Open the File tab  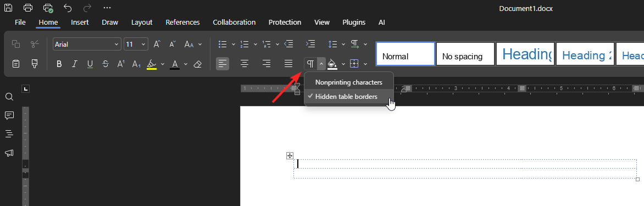tap(20, 22)
